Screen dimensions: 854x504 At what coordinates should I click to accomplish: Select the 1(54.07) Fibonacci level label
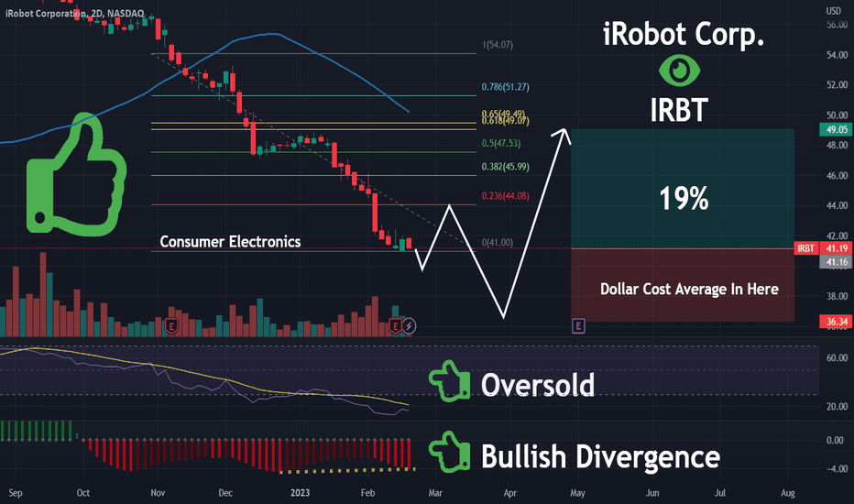click(x=498, y=45)
